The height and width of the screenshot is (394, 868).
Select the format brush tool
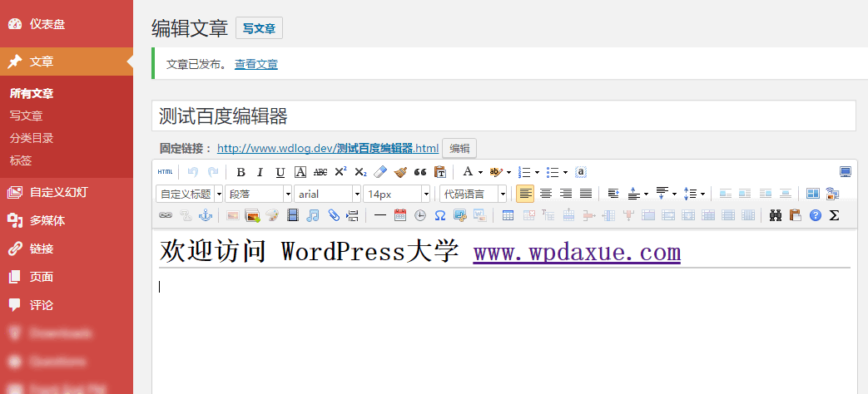point(400,172)
